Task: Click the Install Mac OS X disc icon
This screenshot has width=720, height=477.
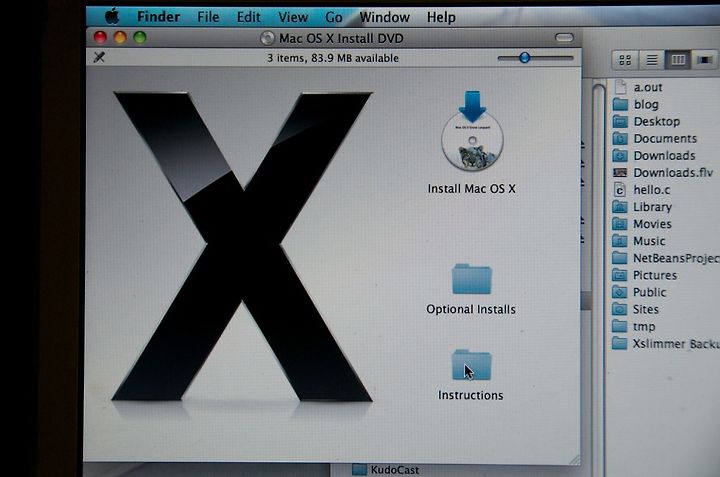Action: [x=472, y=131]
